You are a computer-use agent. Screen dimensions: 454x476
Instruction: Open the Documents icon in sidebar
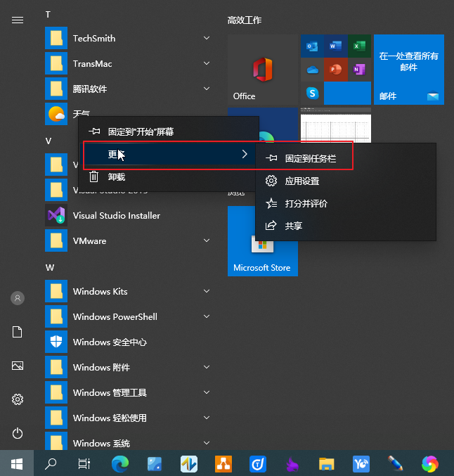tap(18, 332)
